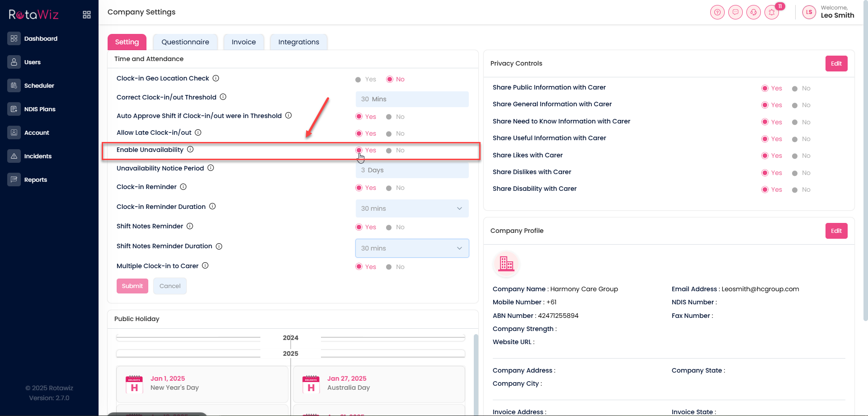The width and height of the screenshot is (868, 416).
Task: Click the Correct Clock-in/out Threshold field
Action: click(x=412, y=99)
